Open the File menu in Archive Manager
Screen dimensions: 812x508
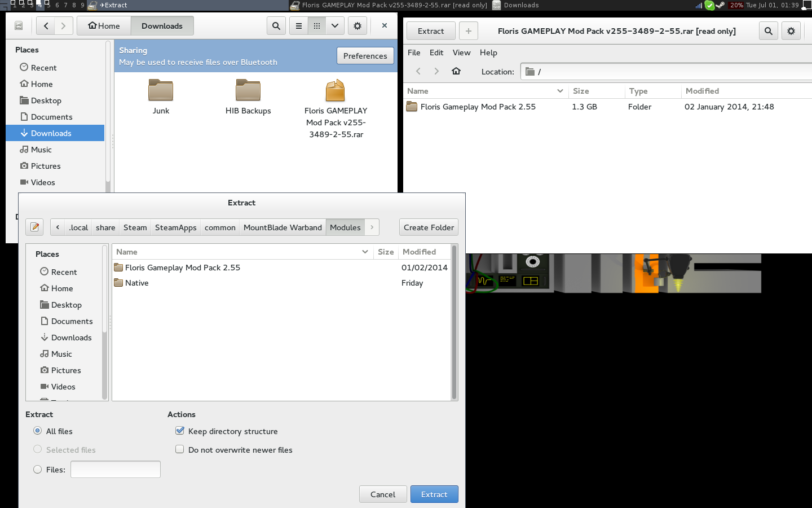point(414,52)
